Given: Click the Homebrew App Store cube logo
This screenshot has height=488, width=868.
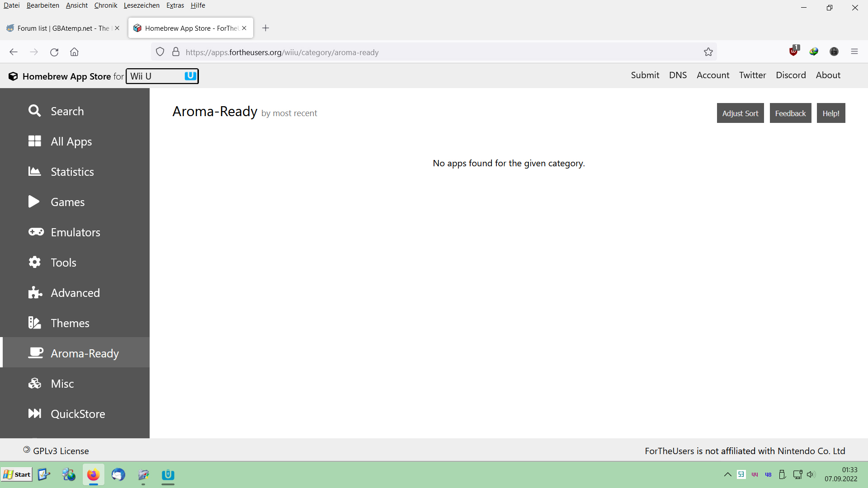Looking at the screenshot, I should [13, 76].
